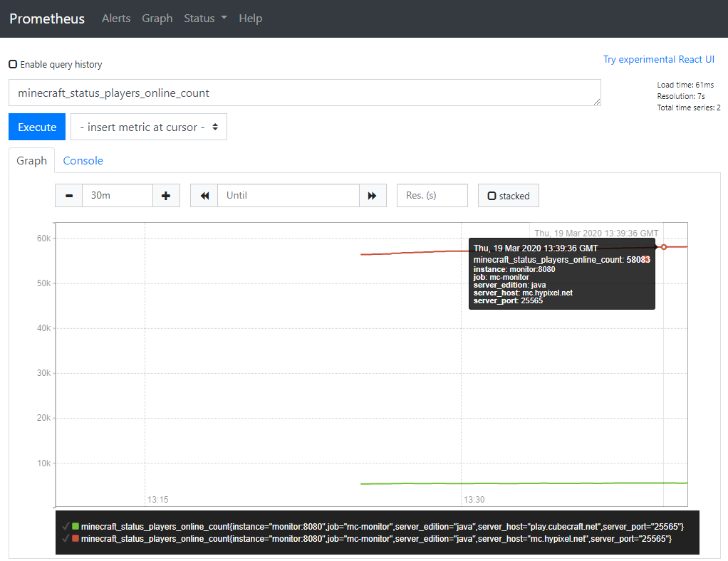The height and width of the screenshot is (561, 728).
Task: Open the Alerts page
Action: [x=116, y=18]
